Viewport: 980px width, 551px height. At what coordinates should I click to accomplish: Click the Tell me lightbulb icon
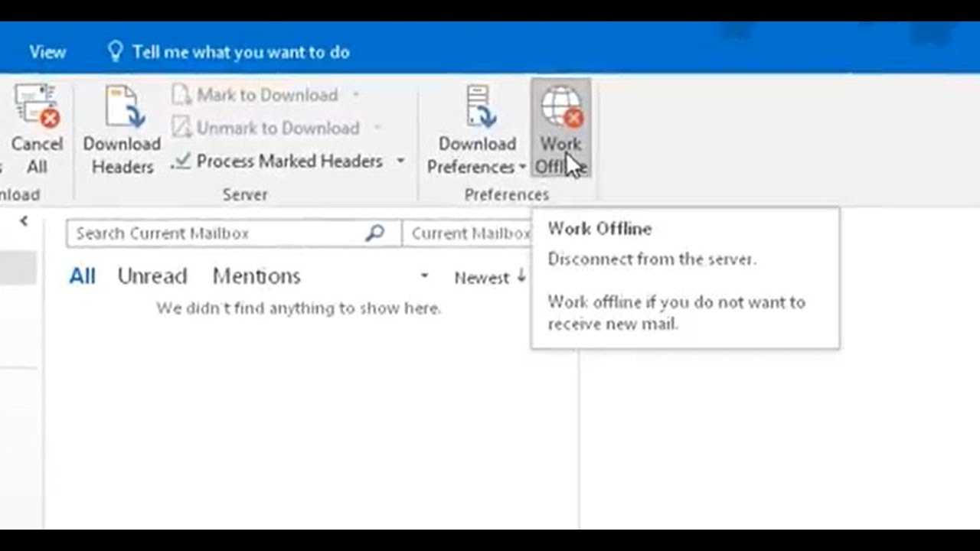pos(115,52)
